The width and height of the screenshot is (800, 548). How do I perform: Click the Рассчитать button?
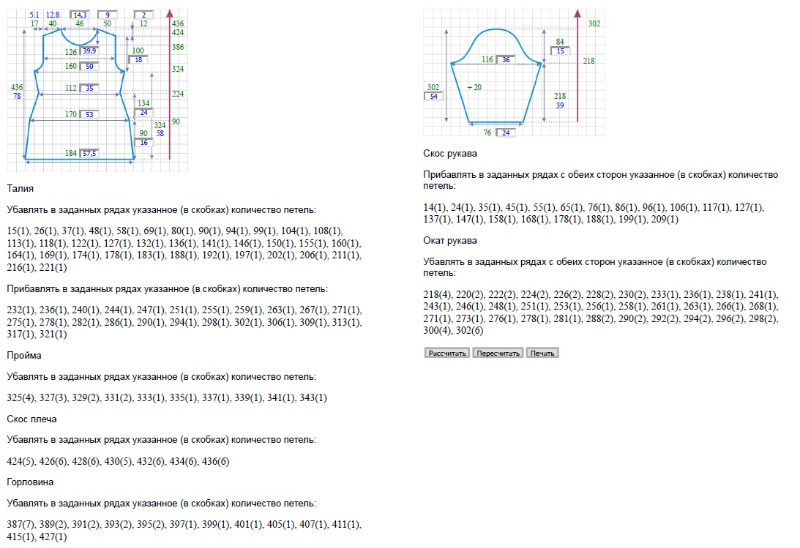447,353
